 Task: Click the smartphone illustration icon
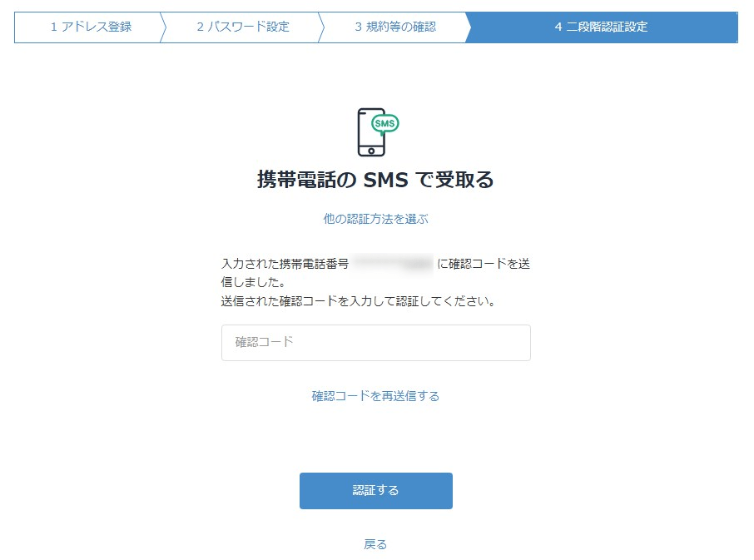click(x=378, y=132)
